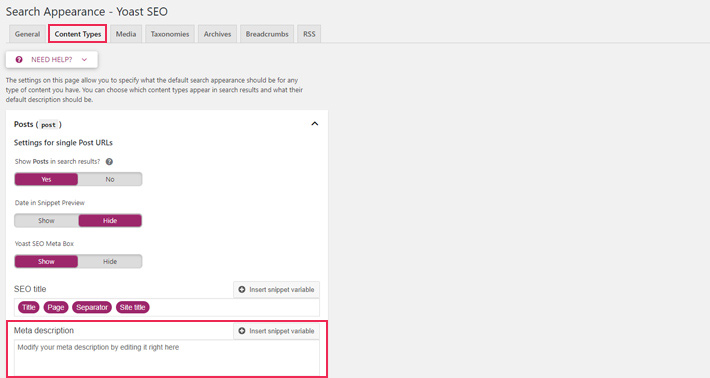Click plus icon in Meta description snippet button

[242, 331]
